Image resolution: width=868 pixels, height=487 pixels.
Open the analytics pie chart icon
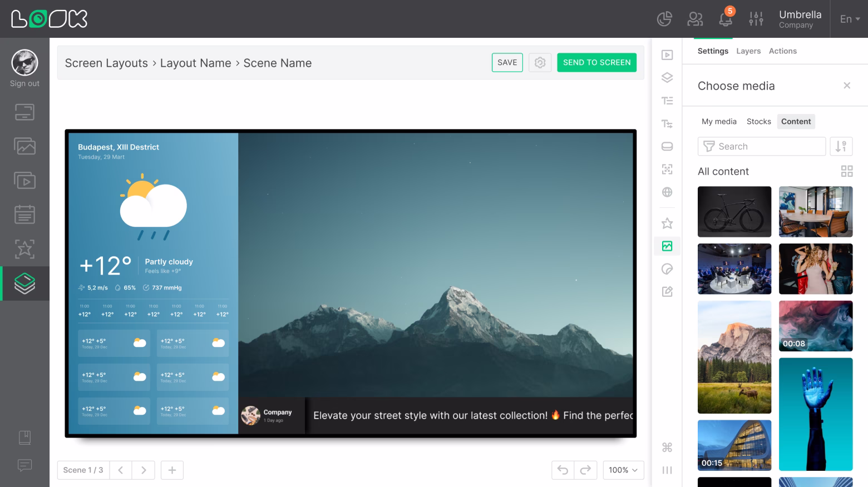click(664, 19)
